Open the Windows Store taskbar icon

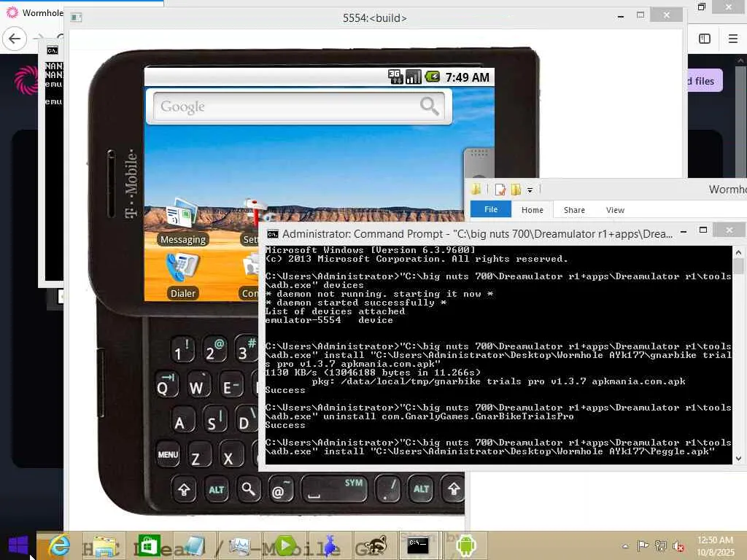pos(148,545)
